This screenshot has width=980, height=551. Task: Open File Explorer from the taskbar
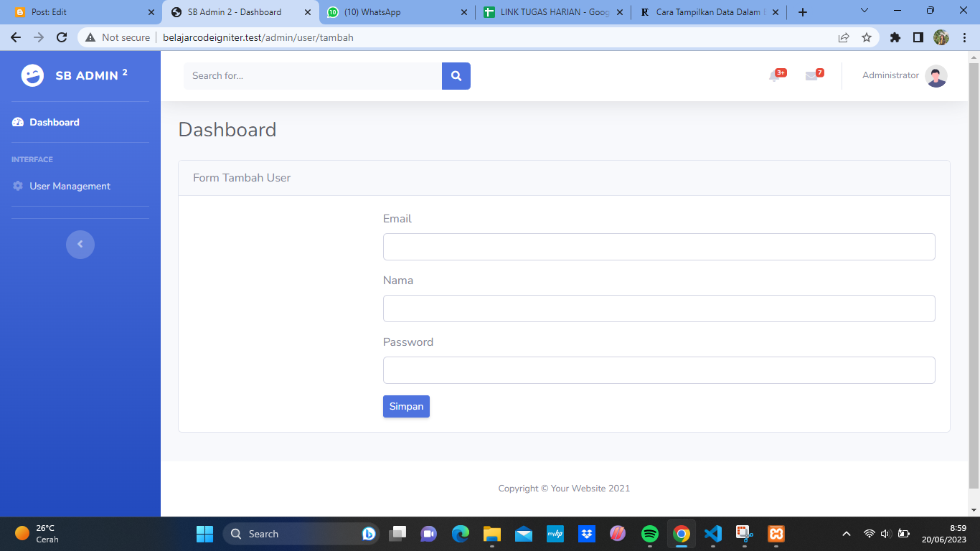pyautogui.click(x=492, y=534)
